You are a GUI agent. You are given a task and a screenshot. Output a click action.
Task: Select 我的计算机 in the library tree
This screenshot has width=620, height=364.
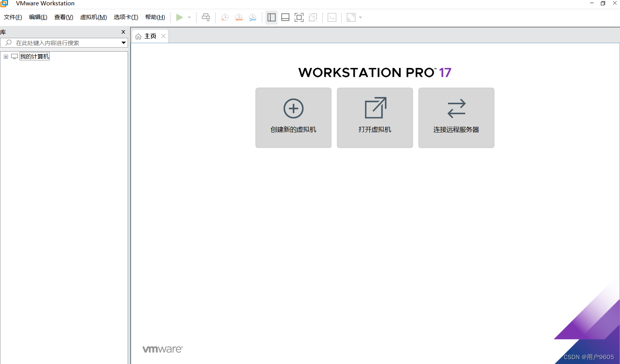click(34, 57)
